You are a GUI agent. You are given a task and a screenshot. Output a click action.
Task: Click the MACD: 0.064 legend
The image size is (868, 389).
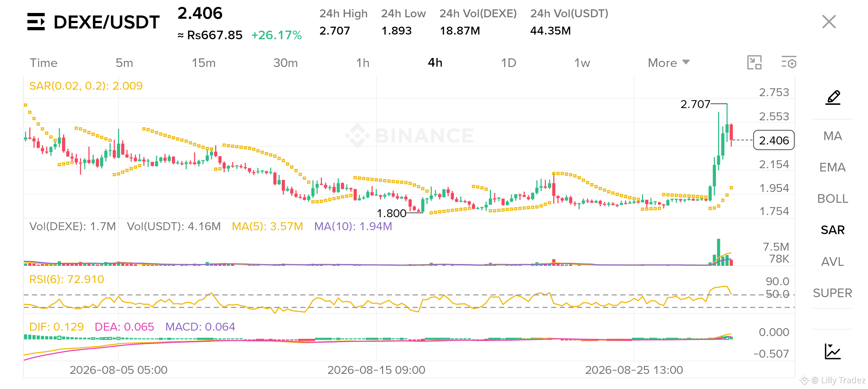coord(200,327)
